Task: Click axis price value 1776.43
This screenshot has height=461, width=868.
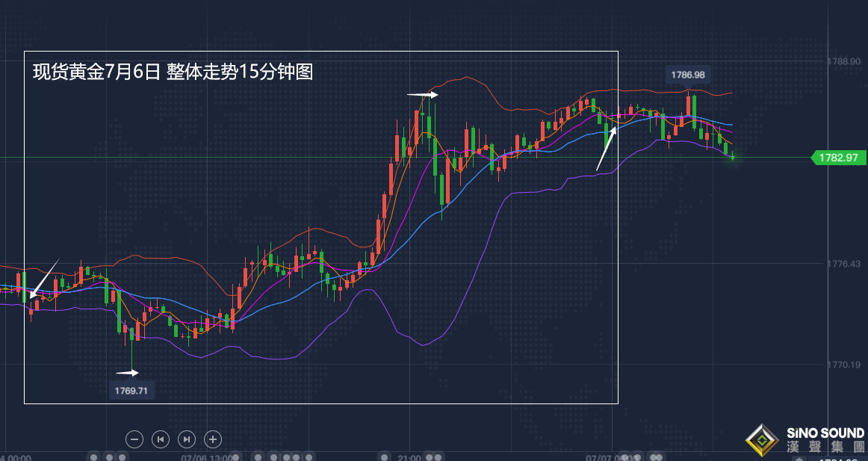Action: click(x=844, y=264)
